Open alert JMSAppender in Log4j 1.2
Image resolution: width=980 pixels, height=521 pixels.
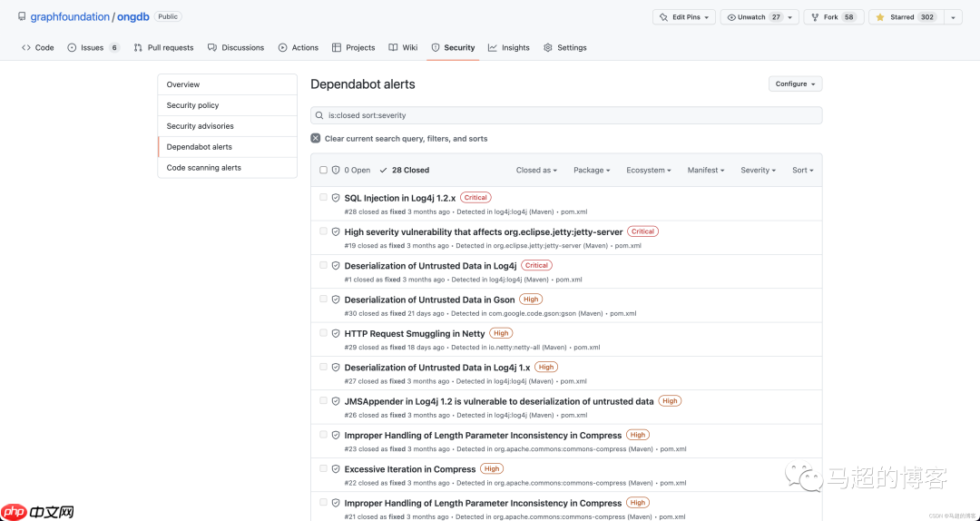click(499, 401)
